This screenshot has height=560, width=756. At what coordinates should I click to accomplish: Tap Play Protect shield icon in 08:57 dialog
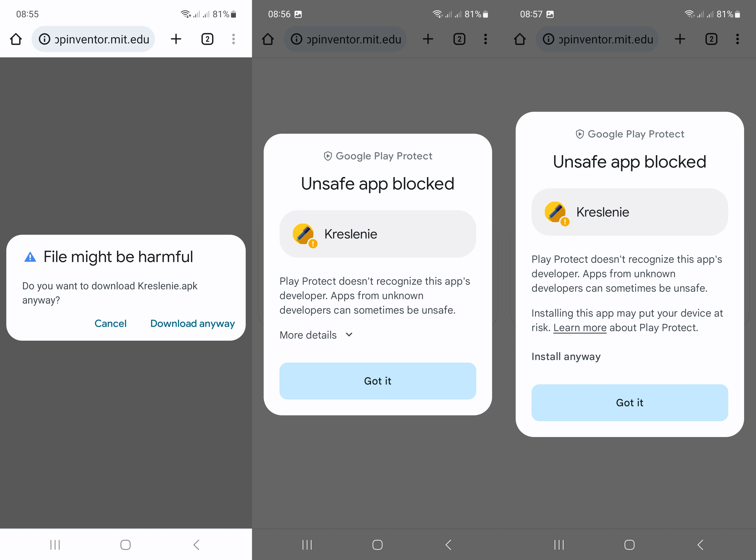[580, 134]
